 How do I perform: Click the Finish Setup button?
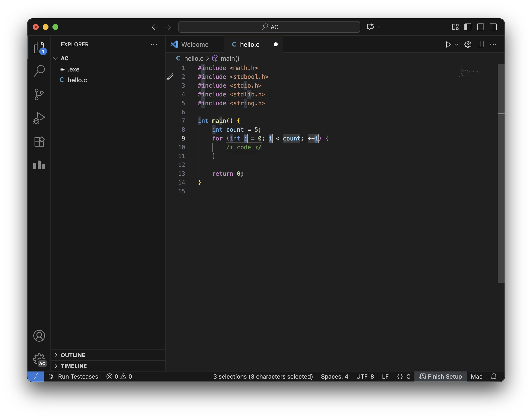click(440, 376)
